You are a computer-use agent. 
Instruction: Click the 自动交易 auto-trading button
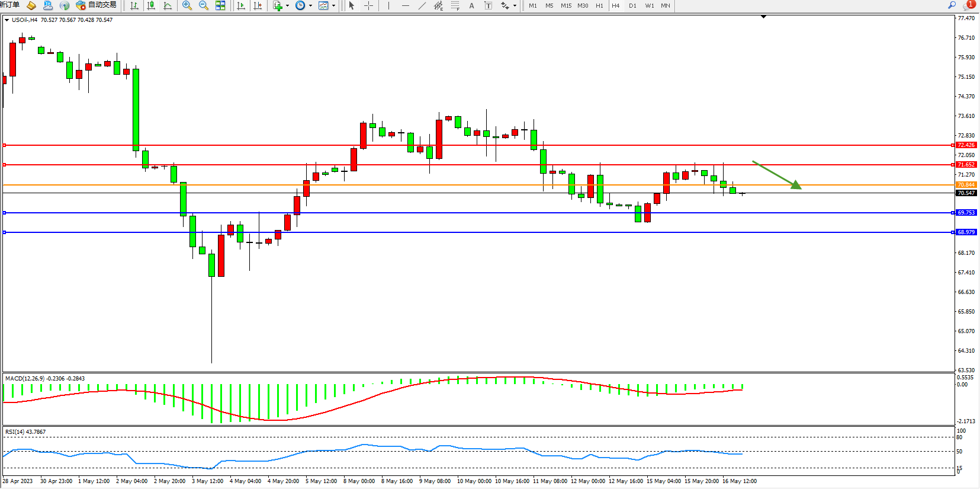click(x=97, y=5)
